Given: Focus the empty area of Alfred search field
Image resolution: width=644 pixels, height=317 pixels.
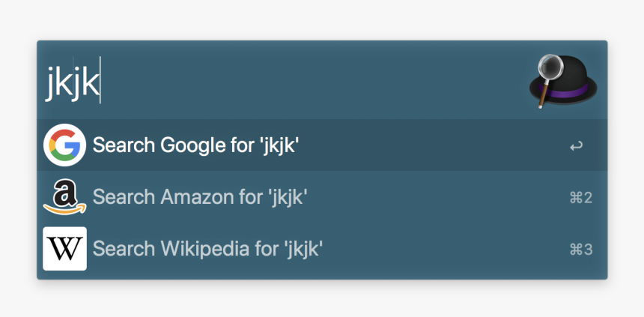Looking at the screenshot, I should pyautogui.click(x=312, y=80).
